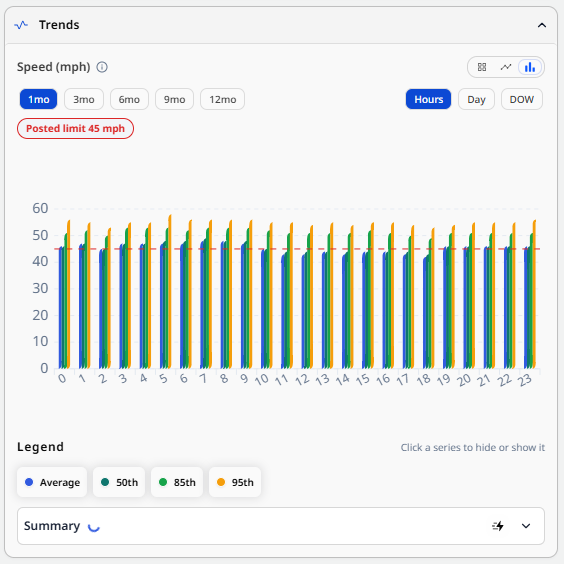The height and width of the screenshot is (564, 564).
Task: Toggle the Average series in legend
Action: click(x=52, y=482)
